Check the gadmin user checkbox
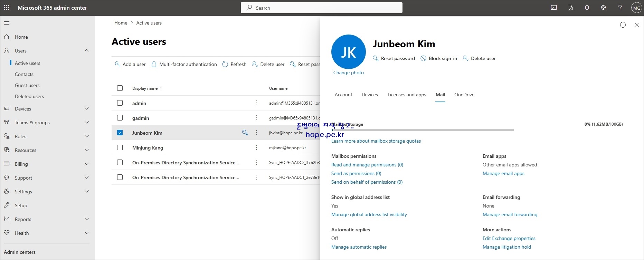Screen dimensions: 644x260 (120, 118)
